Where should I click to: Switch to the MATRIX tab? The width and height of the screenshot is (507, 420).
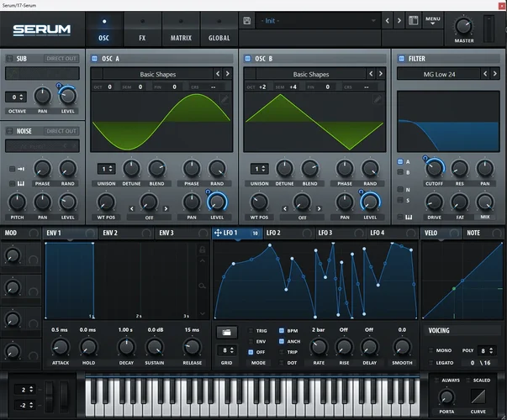pos(181,37)
